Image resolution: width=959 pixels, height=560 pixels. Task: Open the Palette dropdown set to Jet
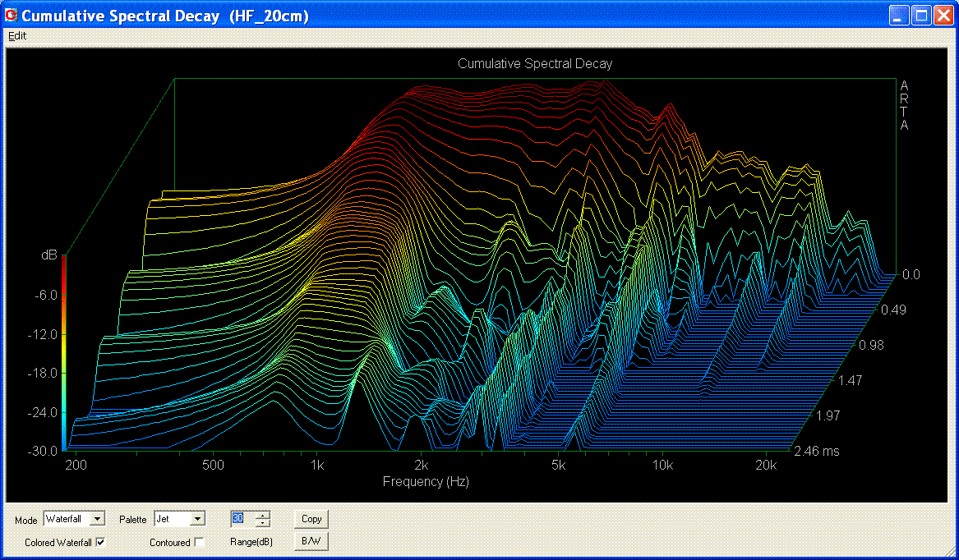(197, 519)
